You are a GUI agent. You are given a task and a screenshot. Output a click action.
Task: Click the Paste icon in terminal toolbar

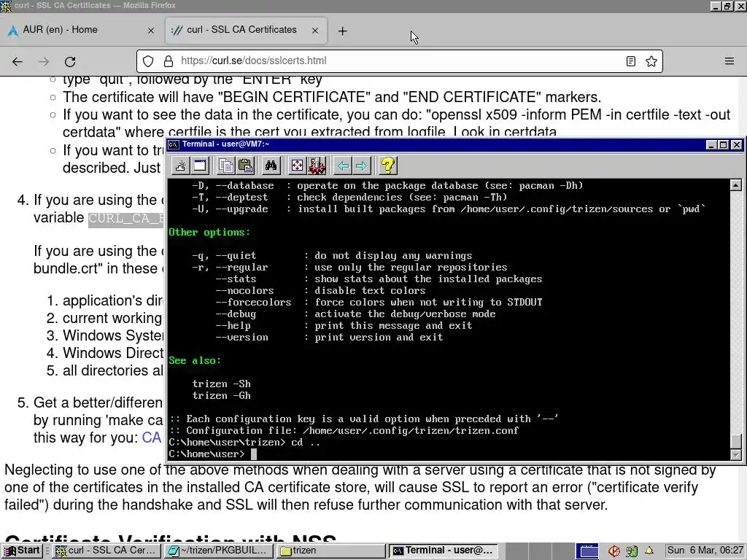point(245,166)
